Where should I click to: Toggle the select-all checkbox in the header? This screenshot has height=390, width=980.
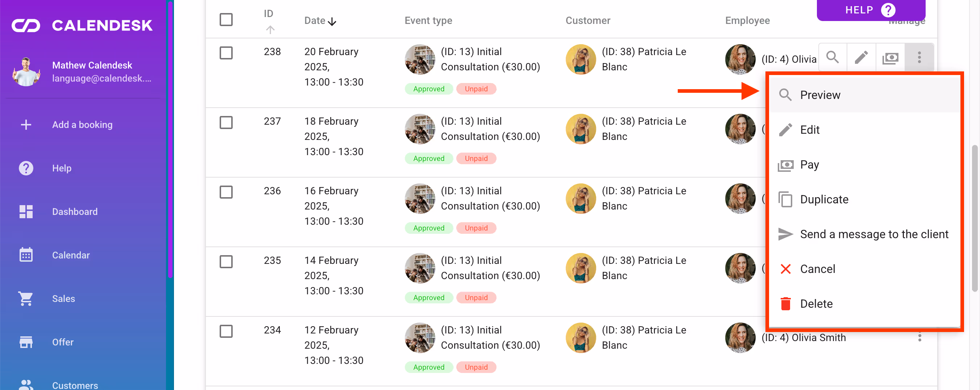(226, 20)
